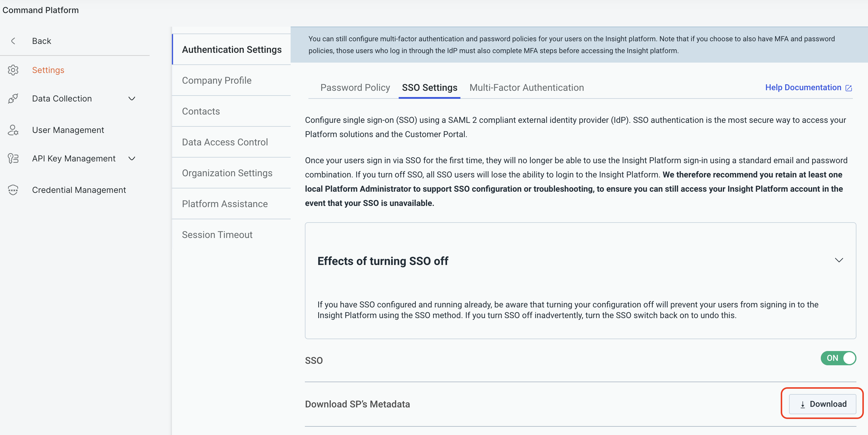Click the User Management person icon
Viewport: 868px width, 435px height.
coord(13,130)
